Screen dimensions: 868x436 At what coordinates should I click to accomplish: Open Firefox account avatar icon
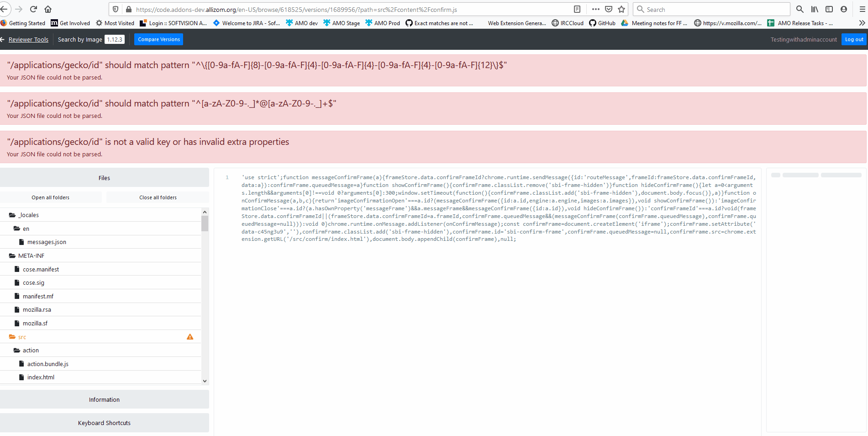pyautogui.click(x=844, y=9)
